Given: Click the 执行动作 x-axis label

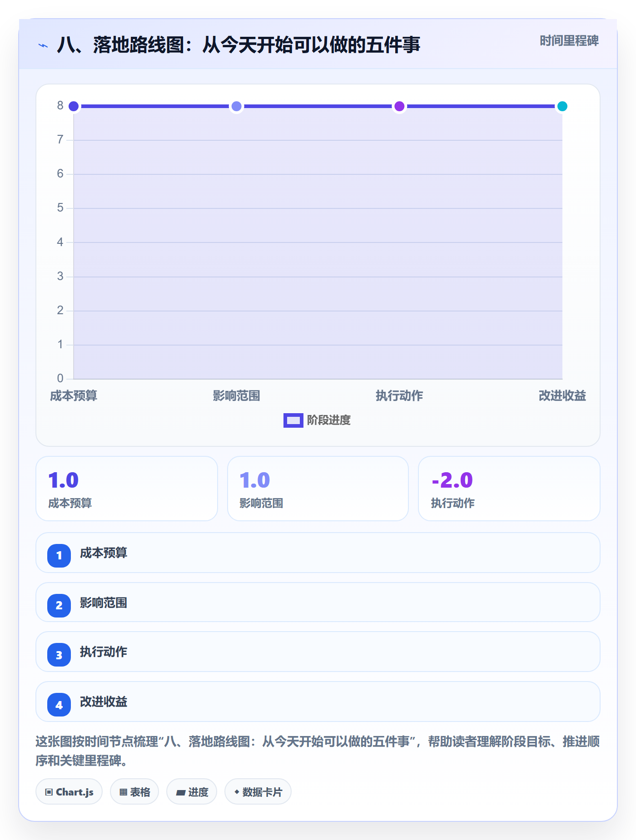Looking at the screenshot, I should tap(399, 395).
